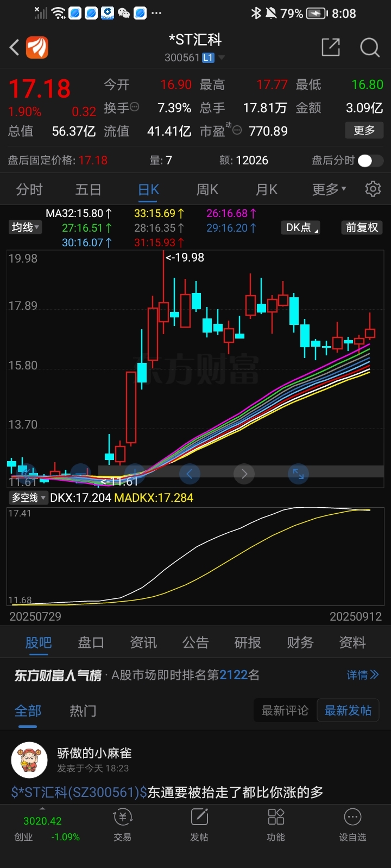Go back with the left arrow
The image size is (391, 868).
[x=14, y=48]
